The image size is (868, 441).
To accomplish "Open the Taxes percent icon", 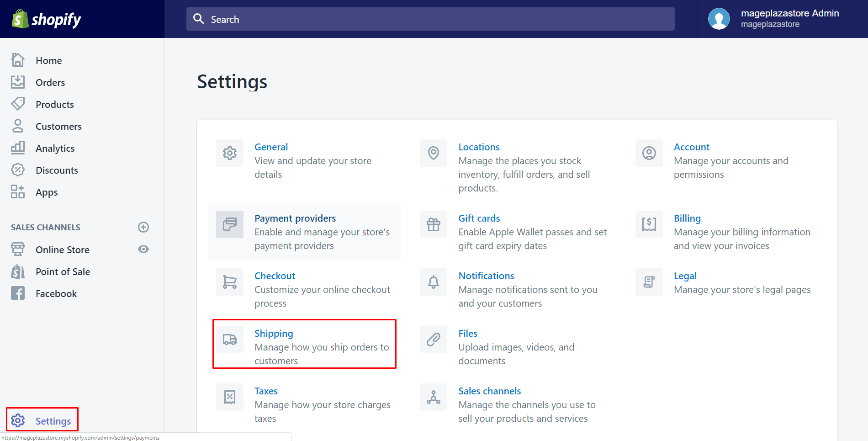I will click(230, 397).
